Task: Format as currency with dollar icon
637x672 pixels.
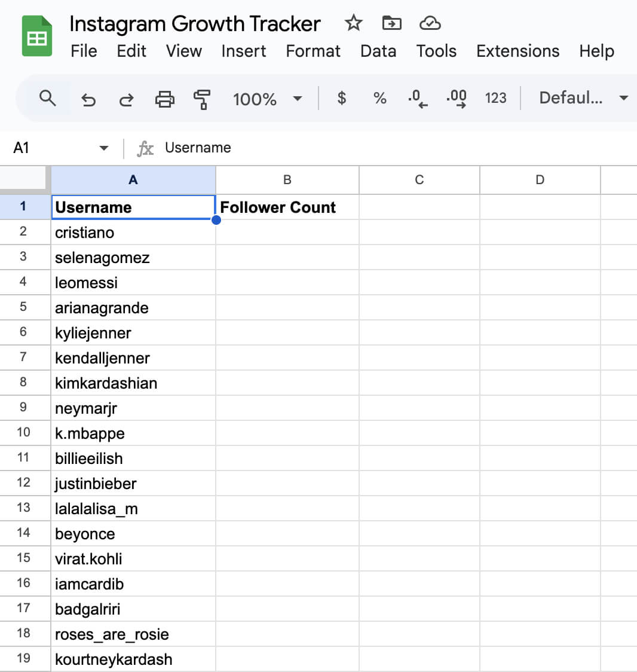Action: click(x=341, y=98)
